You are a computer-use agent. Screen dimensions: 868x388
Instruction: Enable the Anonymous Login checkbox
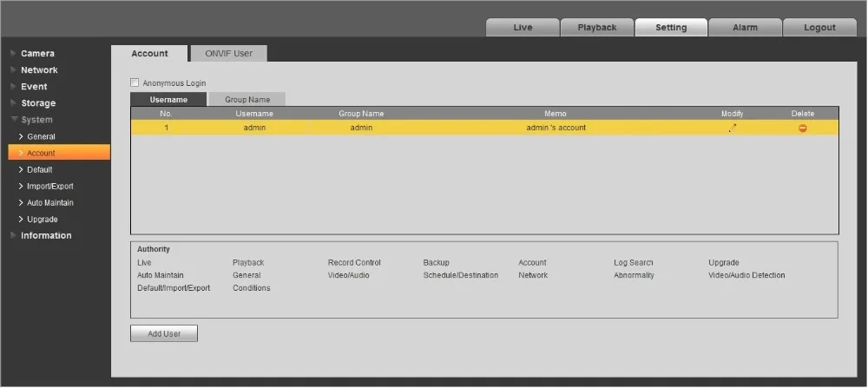[x=134, y=82]
